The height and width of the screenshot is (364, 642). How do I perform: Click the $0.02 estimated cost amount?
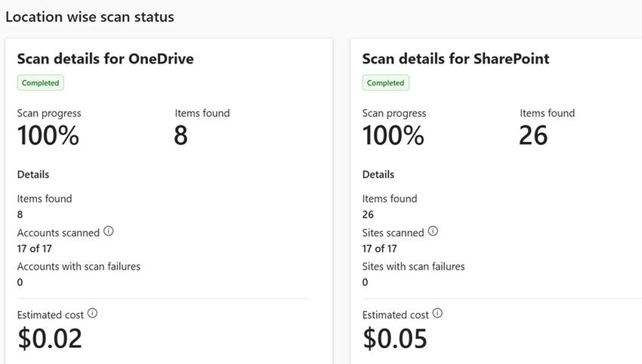[50, 338]
